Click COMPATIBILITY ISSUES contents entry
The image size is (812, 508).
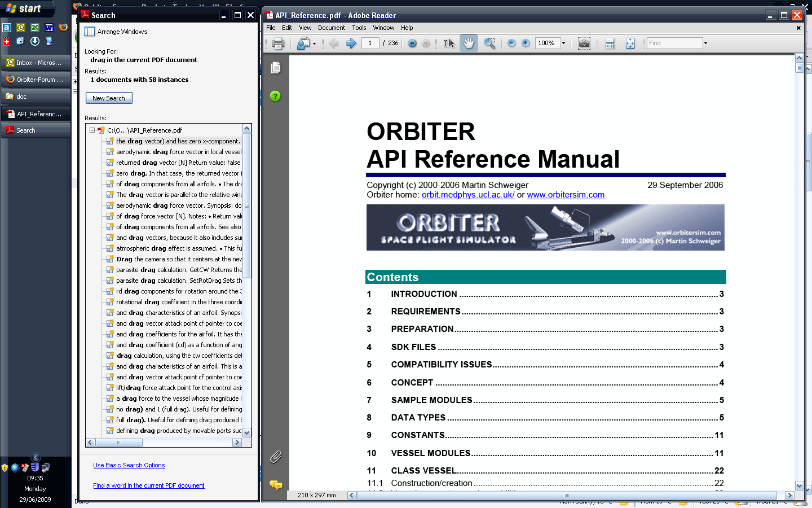pos(545,365)
